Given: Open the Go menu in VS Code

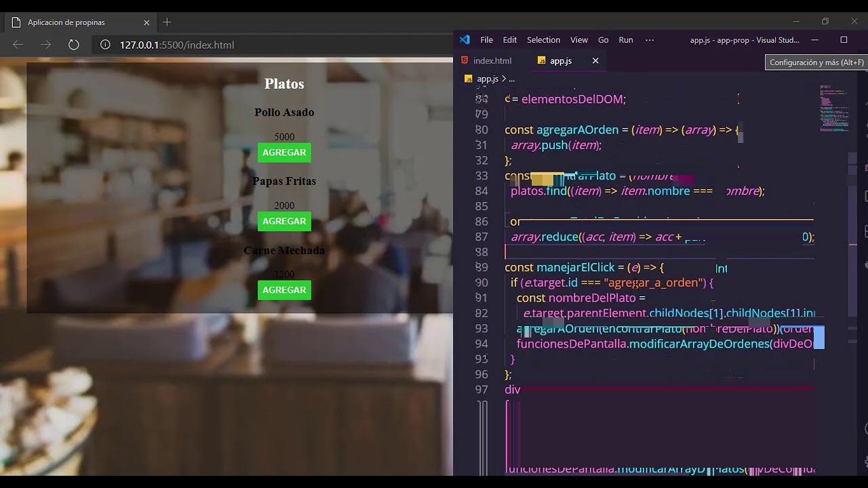Looking at the screenshot, I should [604, 40].
